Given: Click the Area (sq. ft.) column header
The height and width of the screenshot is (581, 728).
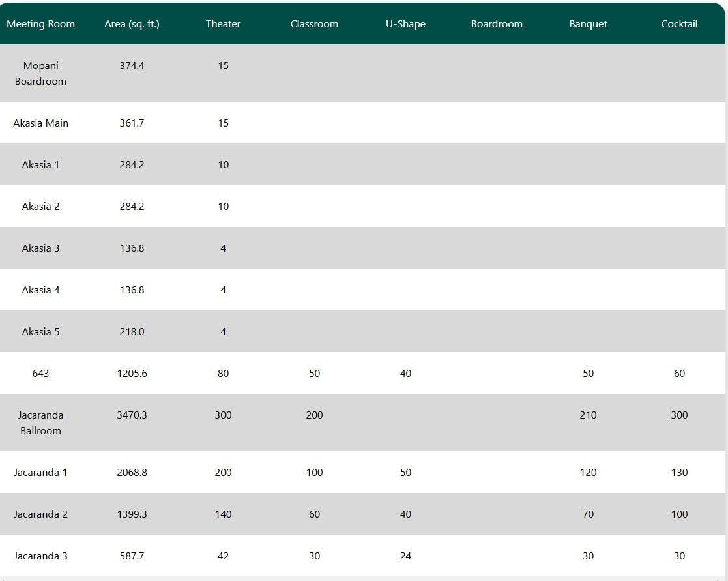Looking at the screenshot, I should point(132,24).
